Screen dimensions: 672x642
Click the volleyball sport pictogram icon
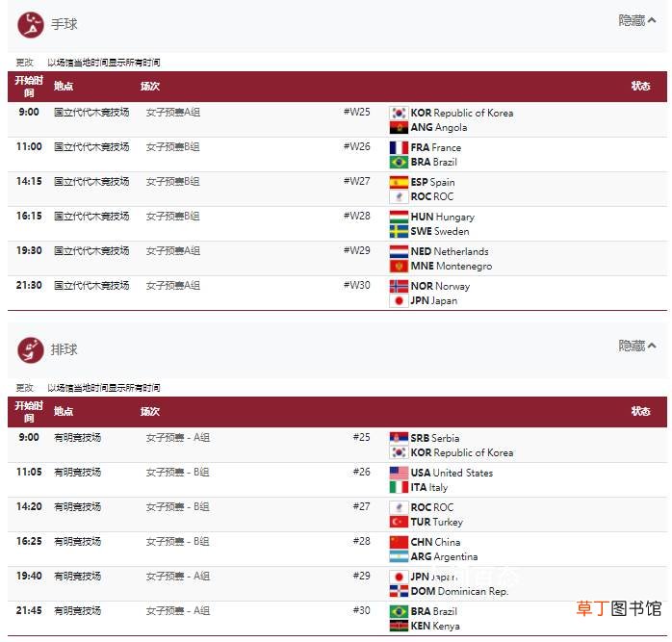[31, 349]
